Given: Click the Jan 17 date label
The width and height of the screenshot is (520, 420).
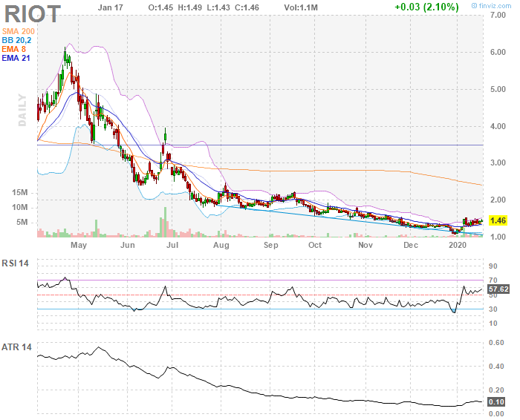Looking at the screenshot, I should pyautogui.click(x=109, y=7).
